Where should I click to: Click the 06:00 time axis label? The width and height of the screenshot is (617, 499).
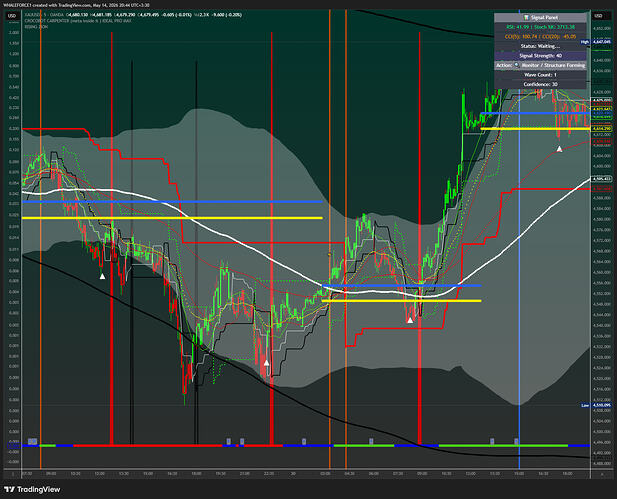[373, 473]
